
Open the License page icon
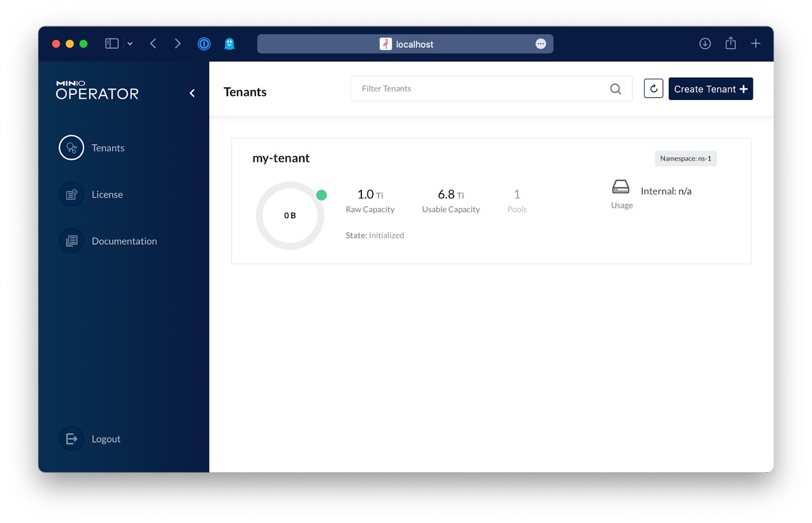coord(72,194)
